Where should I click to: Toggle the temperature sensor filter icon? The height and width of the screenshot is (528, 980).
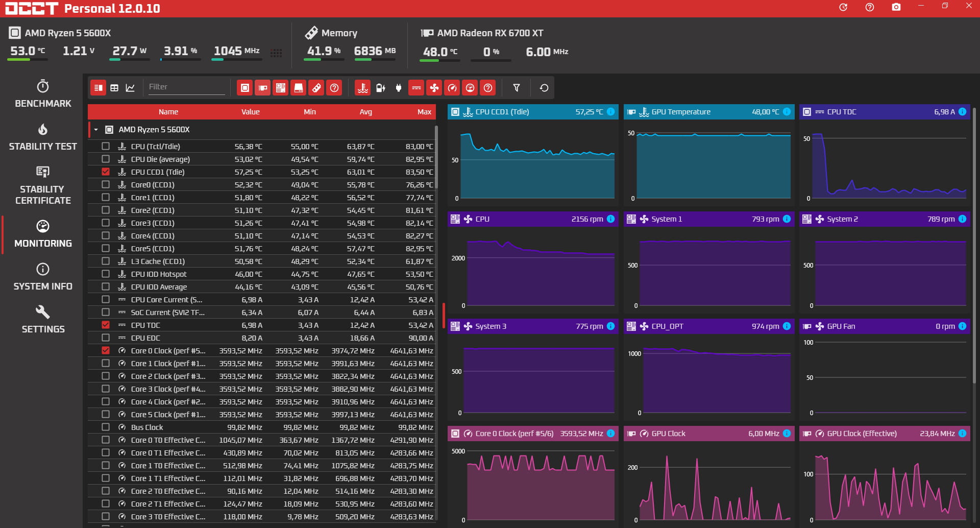click(363, 88)
